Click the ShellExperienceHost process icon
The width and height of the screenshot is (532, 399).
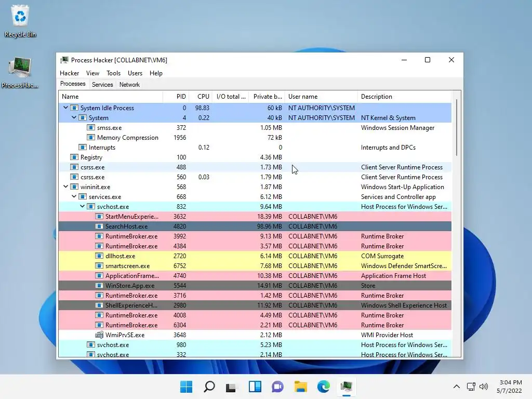pyautogui.click(x=99, y=305)
